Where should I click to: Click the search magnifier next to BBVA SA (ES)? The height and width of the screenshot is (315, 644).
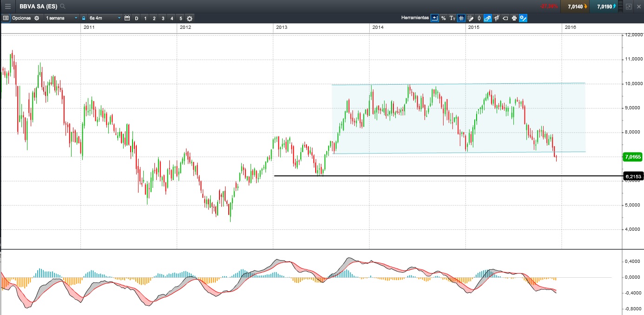click(x=63, y=7)
